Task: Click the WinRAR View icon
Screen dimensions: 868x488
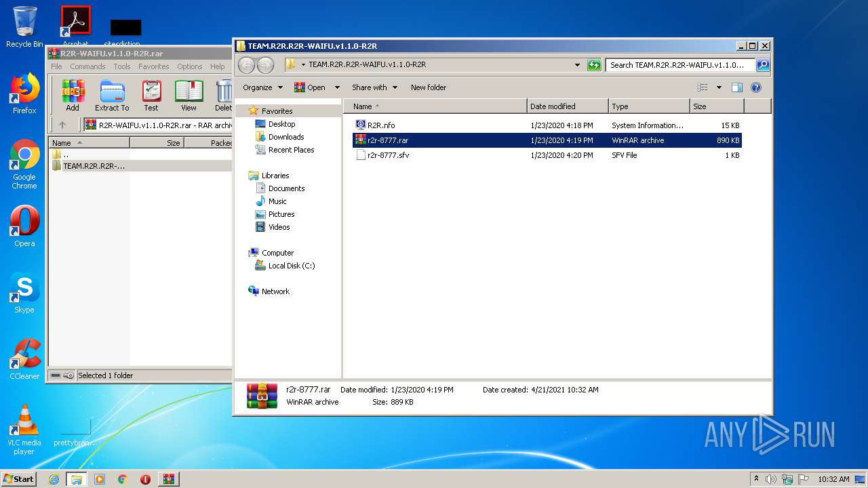Action: (x=189, y=96)
